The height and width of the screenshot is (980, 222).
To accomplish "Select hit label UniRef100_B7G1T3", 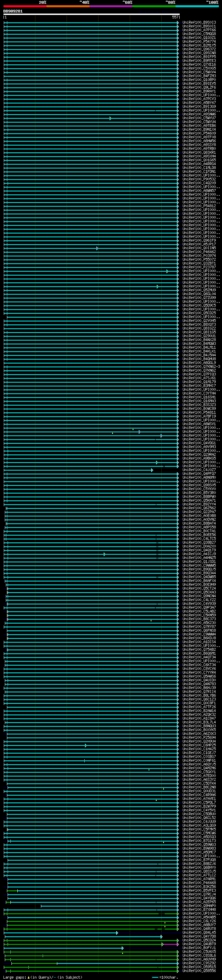I will (x=199, y=841).
